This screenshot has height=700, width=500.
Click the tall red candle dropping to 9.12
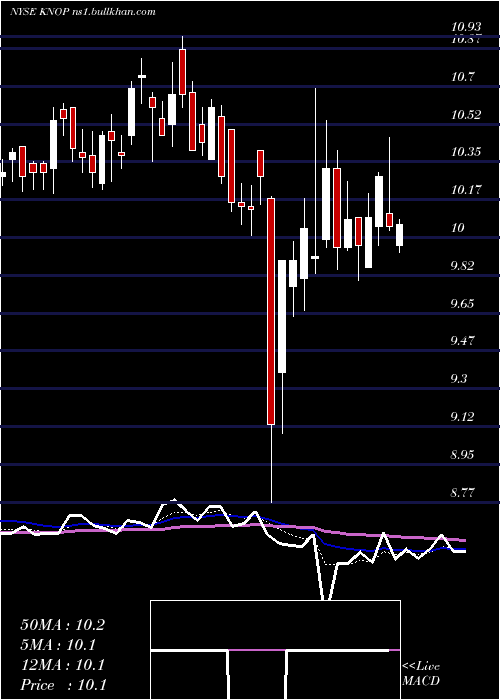coord(271,311)
